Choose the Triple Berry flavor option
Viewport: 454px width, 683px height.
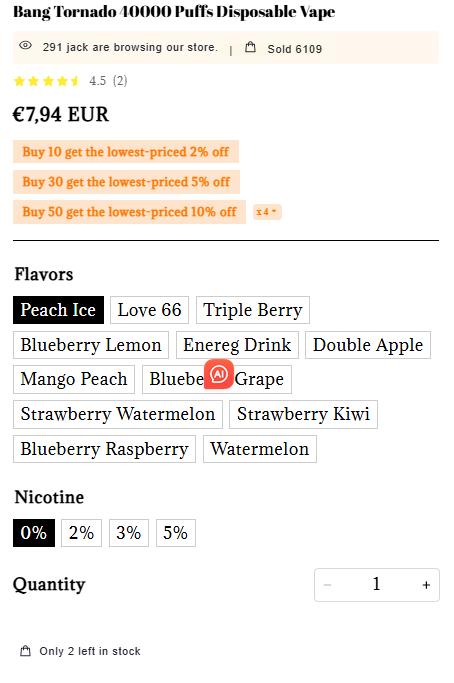tap(253, 310)
